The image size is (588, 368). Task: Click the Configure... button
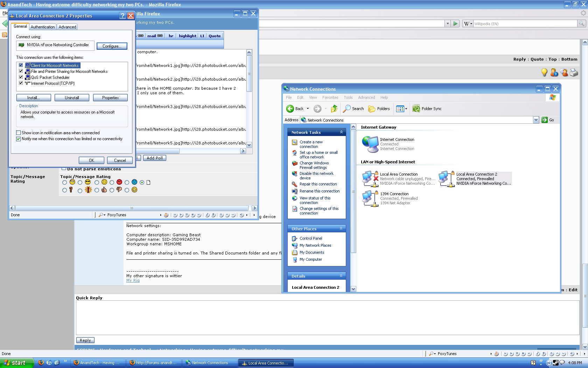tap(112, 46)
